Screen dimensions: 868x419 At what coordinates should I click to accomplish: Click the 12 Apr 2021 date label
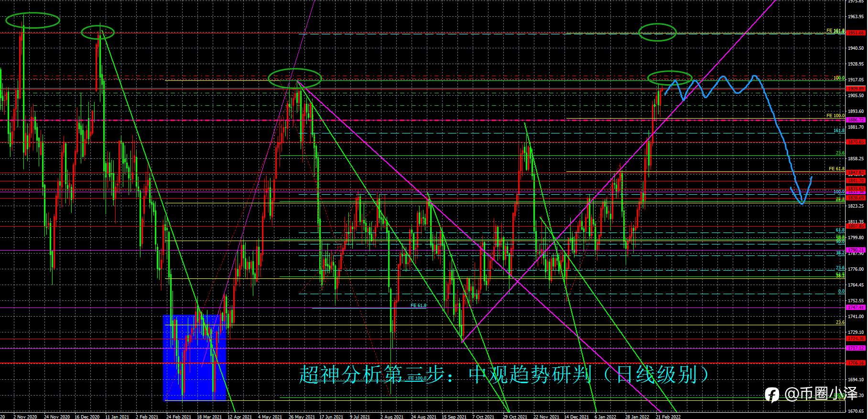[x=239, y=417]
